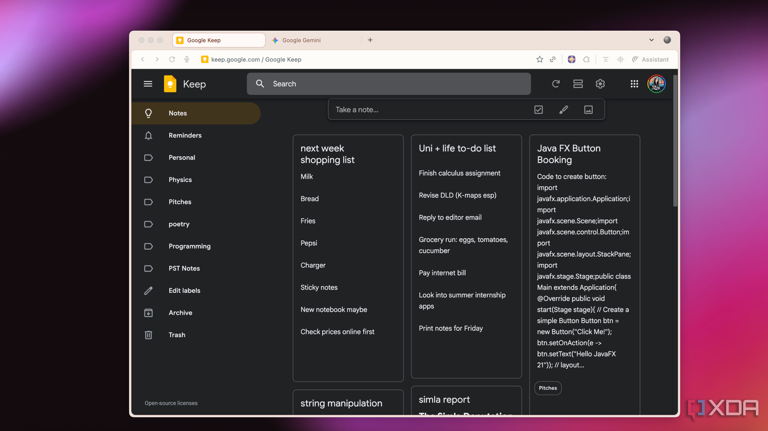Click Print notes for Friday item
768x431 pixels.
point(451,328)
